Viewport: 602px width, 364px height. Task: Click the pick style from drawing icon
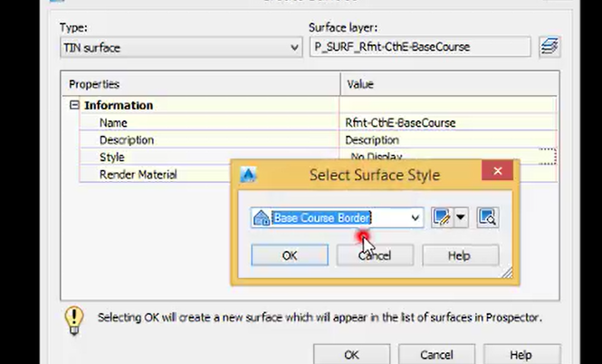pyautogui.click(x=488, y=217)
